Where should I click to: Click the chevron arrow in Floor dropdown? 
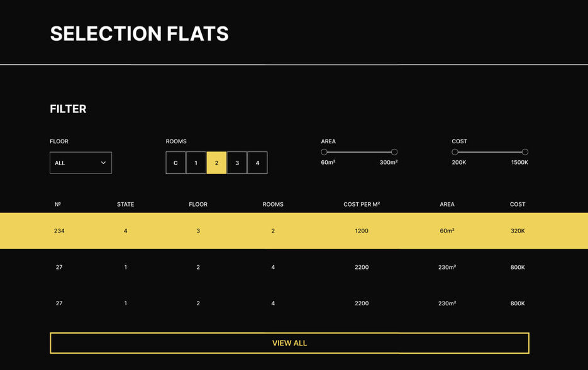point(103,163)
